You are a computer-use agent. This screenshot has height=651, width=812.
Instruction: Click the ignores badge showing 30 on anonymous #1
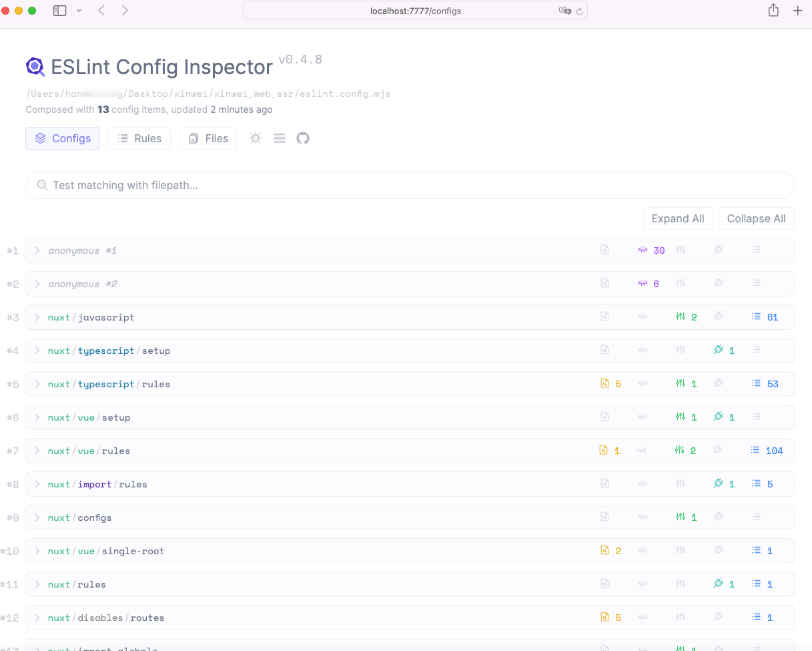click(651, 250)
